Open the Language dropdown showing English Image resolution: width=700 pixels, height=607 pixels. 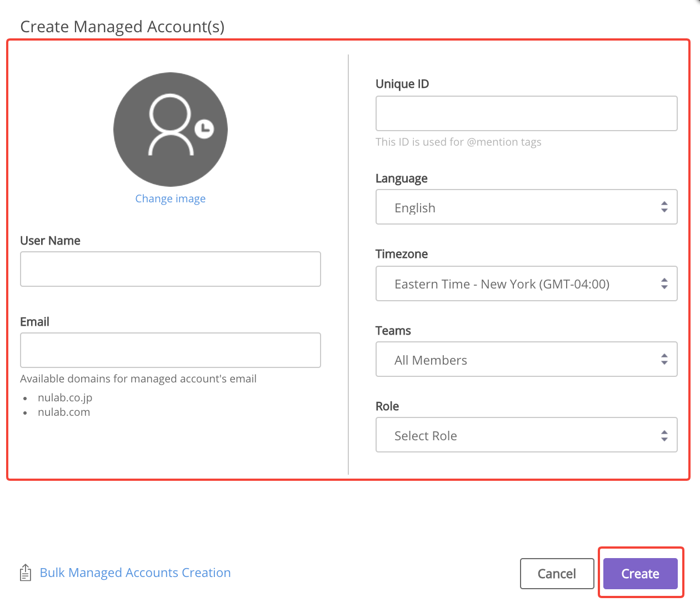pos(527,207)
